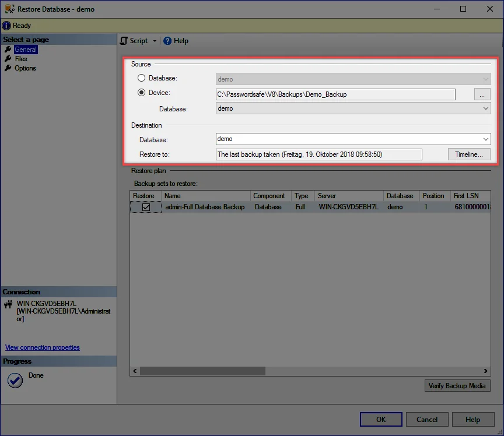
Task: Open the Options page
Action: 25,68
